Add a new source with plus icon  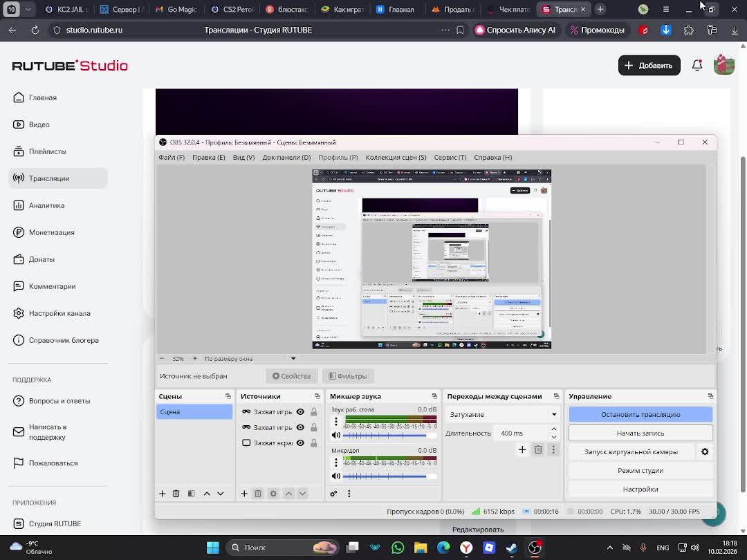pos(244,494)
